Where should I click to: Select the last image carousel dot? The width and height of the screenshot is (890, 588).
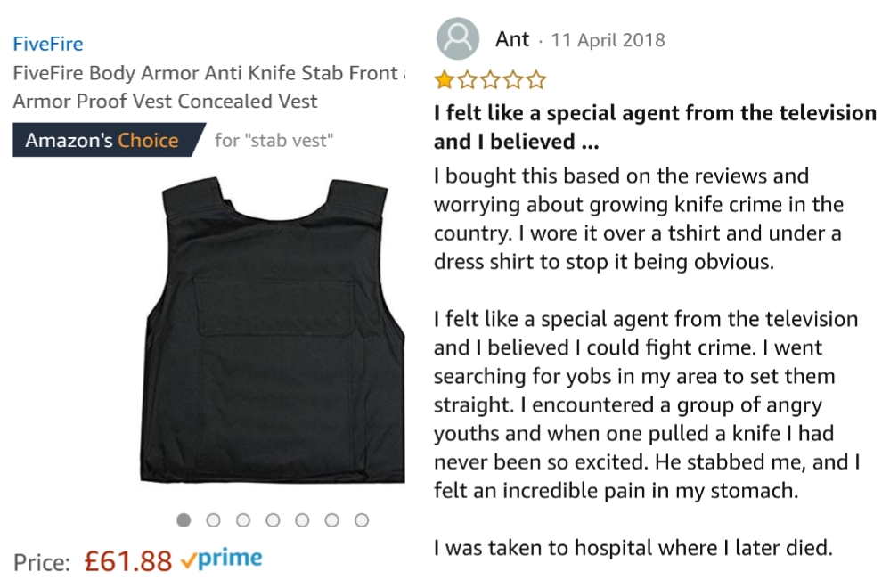click(x=361, y=520)
